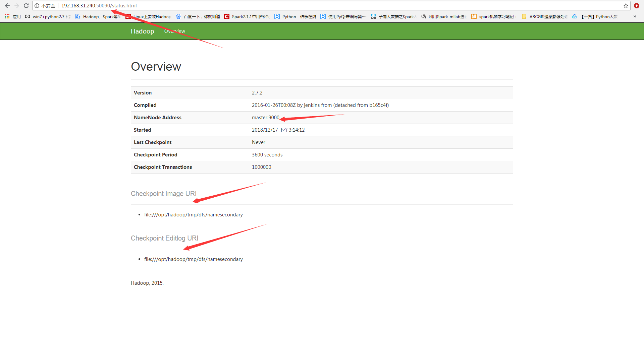The width and height of the screenshot is (644, 338).
Task: Open the 使用PyQt来编写第一 bookmark
Action: pos(343,16)
